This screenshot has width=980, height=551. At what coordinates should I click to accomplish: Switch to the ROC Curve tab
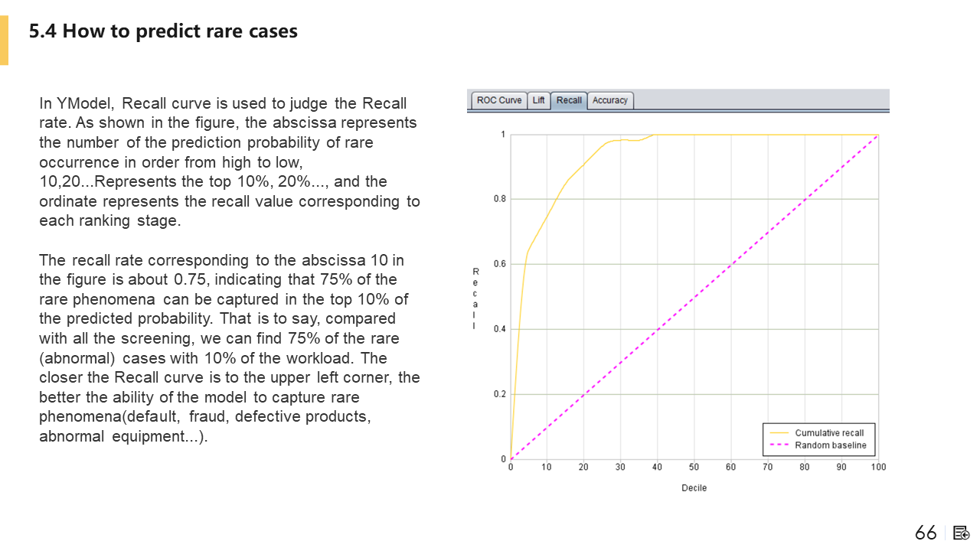[x=499, y=100]
